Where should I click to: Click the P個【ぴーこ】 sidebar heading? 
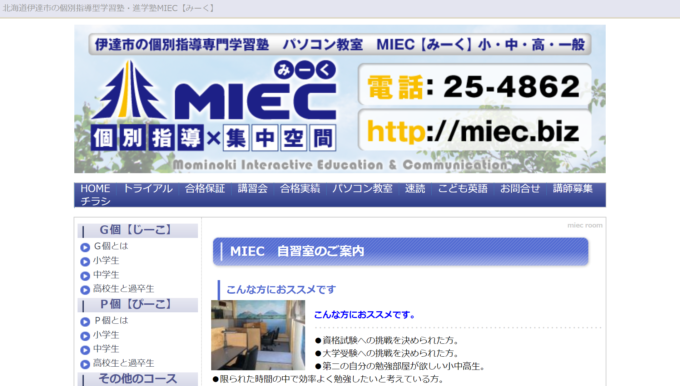137,304
